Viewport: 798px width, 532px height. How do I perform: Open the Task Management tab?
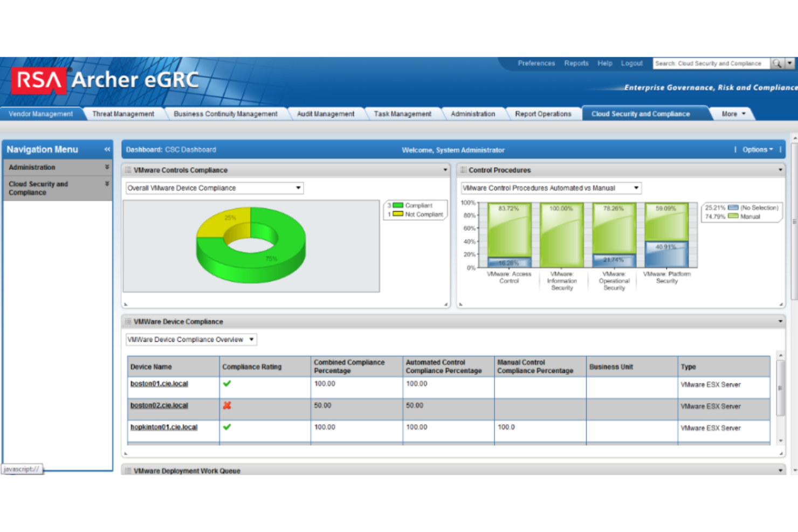pyautogui.click(x=402, y=114)
